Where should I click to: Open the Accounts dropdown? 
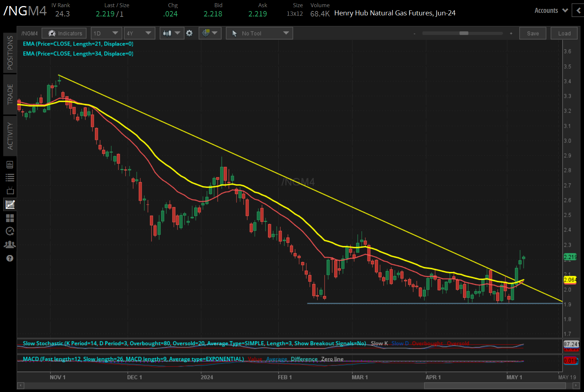click(551, 10)
